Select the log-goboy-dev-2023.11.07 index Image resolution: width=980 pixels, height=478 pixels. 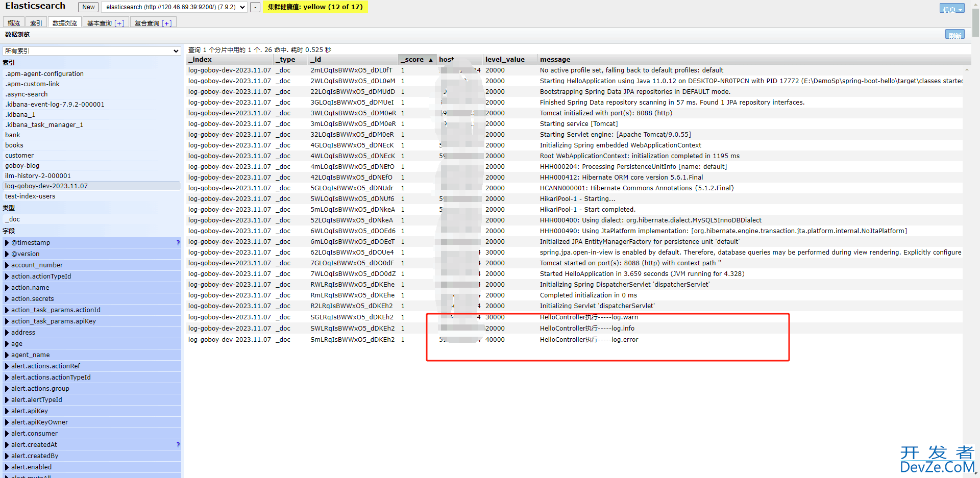[x=92, y=186]
